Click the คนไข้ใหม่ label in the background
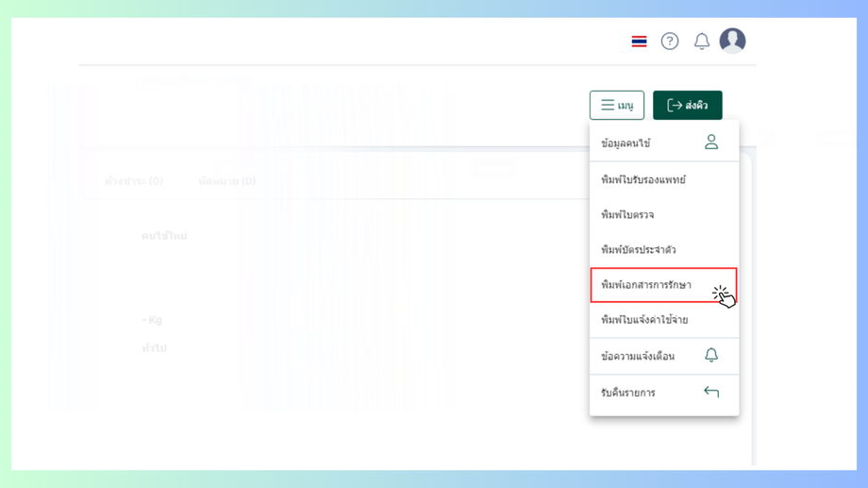868x488 pixels. [164, 236]
